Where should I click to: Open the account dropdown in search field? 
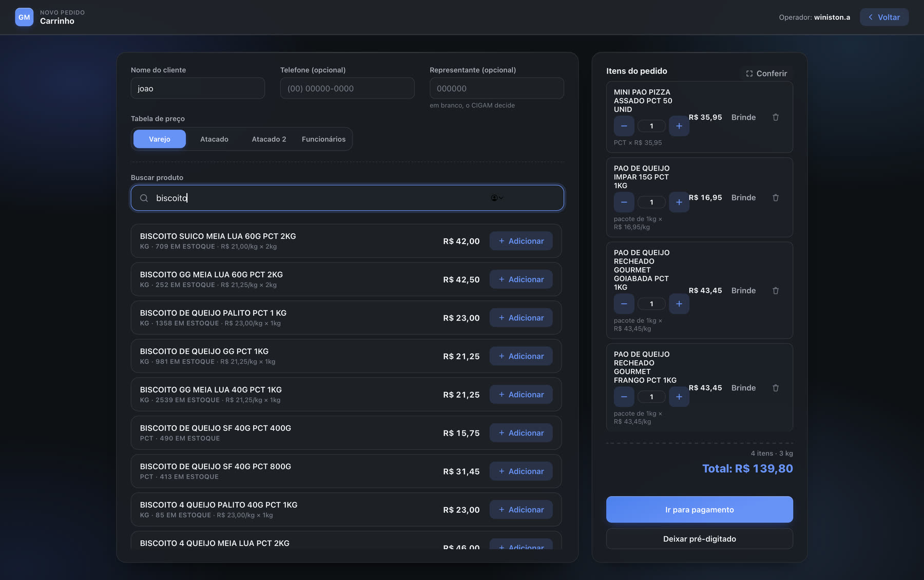[x=497, y=198]
